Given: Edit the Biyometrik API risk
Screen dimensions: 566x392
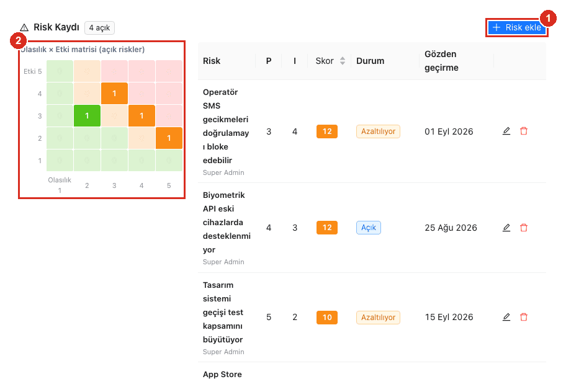Looking at the screenshot, I should point(506,228).
